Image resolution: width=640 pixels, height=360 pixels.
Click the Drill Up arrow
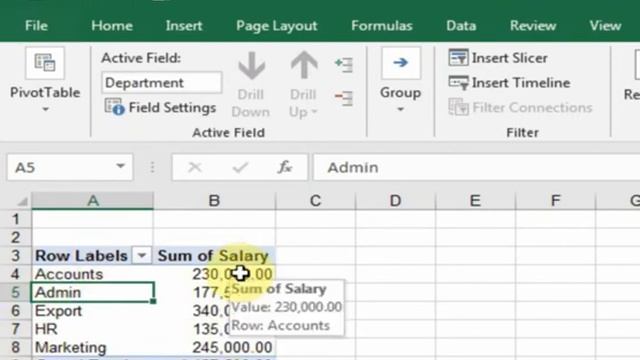click(x=303, y=65)
